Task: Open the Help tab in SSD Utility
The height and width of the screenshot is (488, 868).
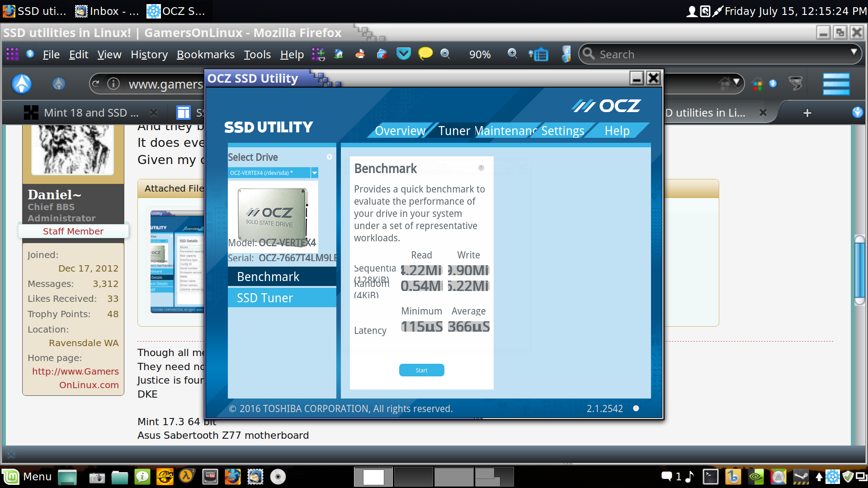Action: [617, 131]
